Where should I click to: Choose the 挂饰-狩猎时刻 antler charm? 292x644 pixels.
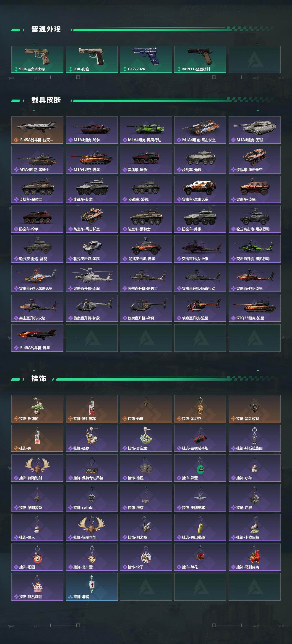point(37,468)
